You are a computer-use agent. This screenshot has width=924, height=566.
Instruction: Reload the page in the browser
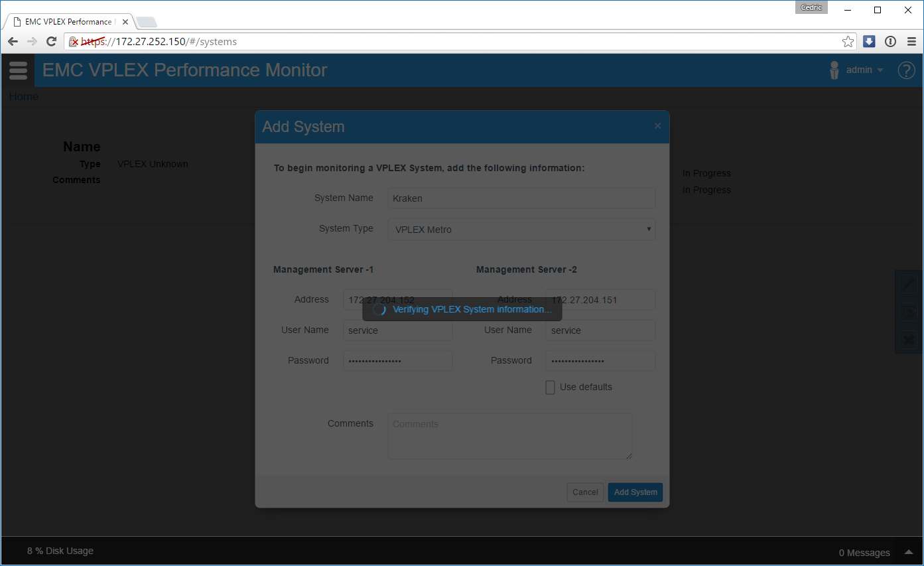pos(51,42)
